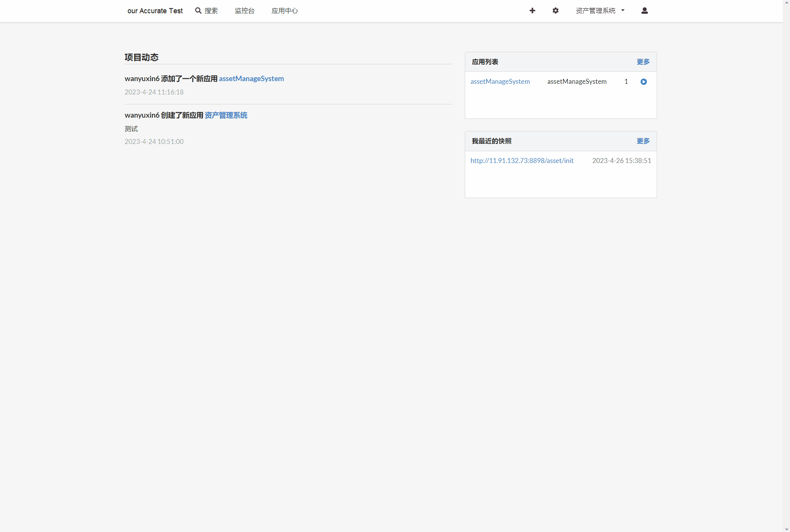Click the our Accurate Test brand title

[155, 11]
